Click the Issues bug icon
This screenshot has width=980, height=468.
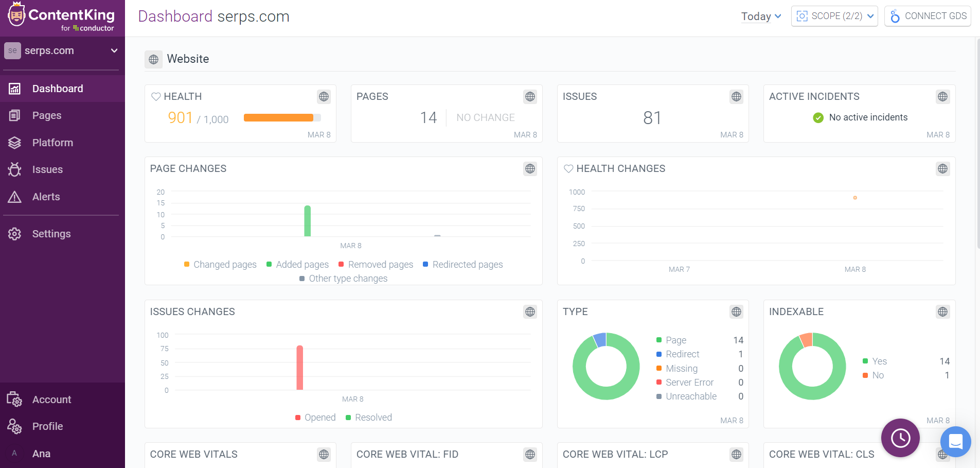[x=15, y=169]
